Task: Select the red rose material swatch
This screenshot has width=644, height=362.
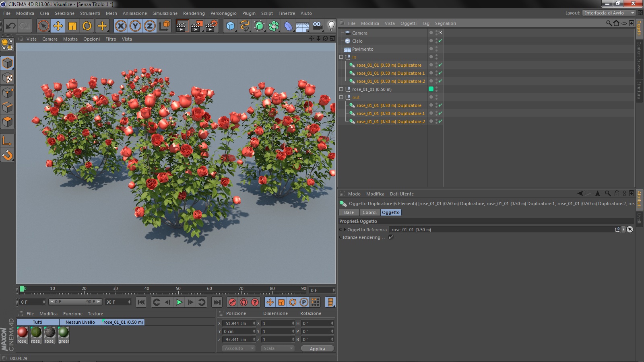Action: [x=23, y=333]
